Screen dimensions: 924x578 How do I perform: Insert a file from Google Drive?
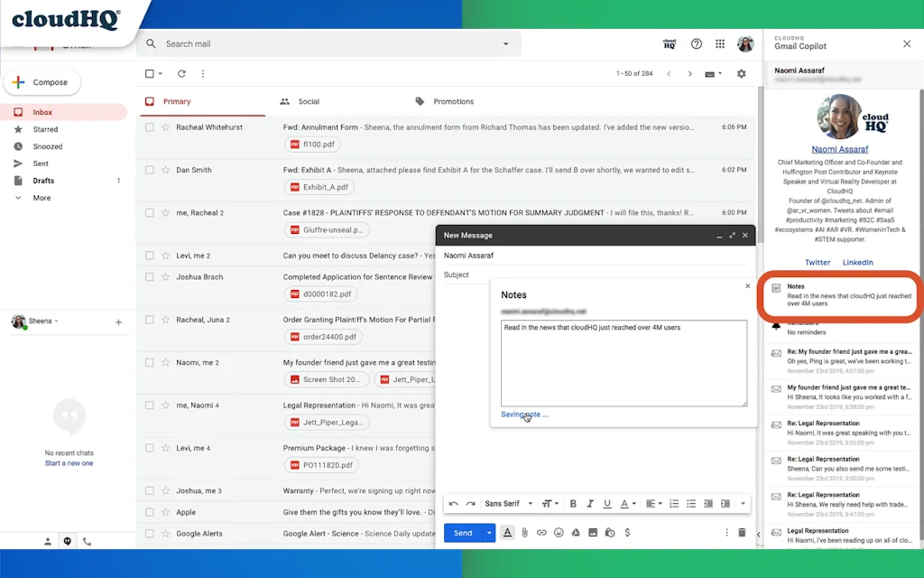click(577, 532)
